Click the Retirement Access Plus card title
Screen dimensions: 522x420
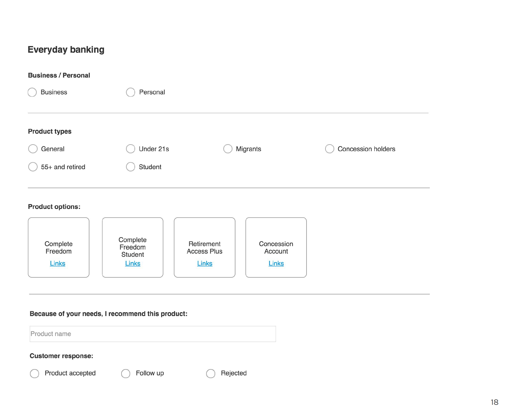tap(204, 247)
